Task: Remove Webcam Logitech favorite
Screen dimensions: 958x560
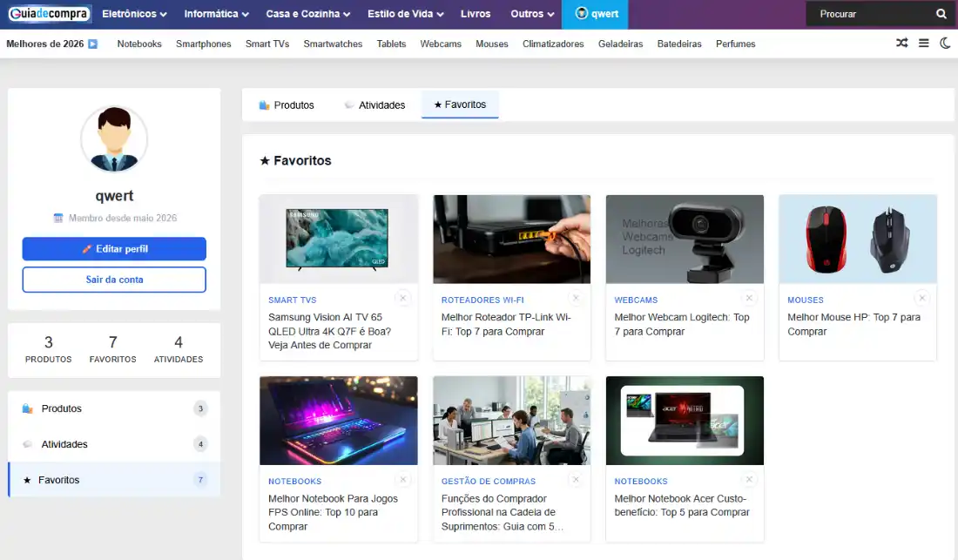Action: tap(749, 298)
